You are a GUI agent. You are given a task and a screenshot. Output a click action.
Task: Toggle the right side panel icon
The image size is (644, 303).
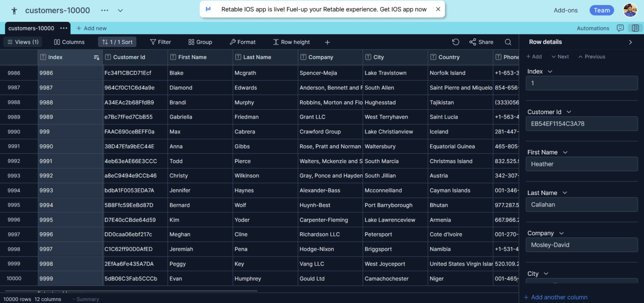tap(635, 28)
